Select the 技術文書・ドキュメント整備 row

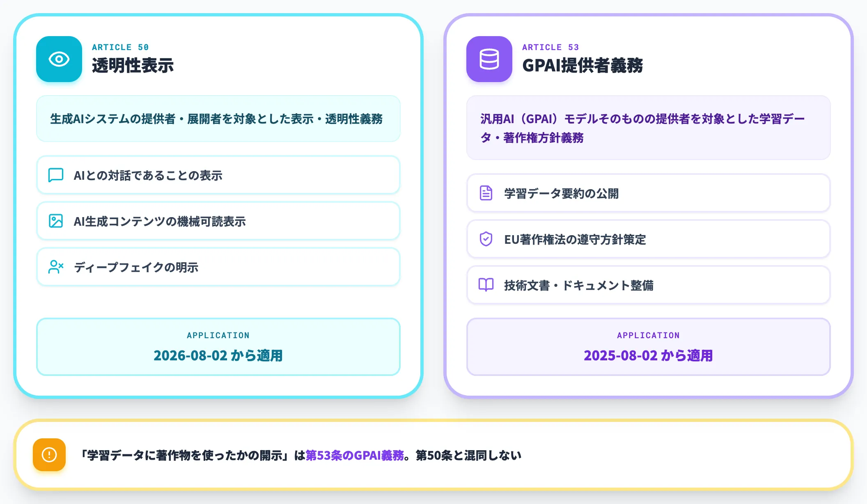[x=649, y=285]
